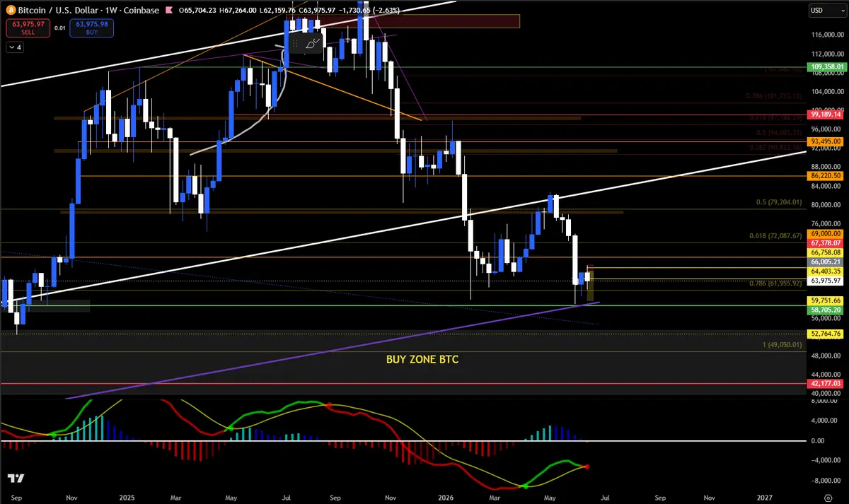The height and width of the screenshot is (504, 849).
Task: Click the 2026 label on time axis
Action: 445,498
